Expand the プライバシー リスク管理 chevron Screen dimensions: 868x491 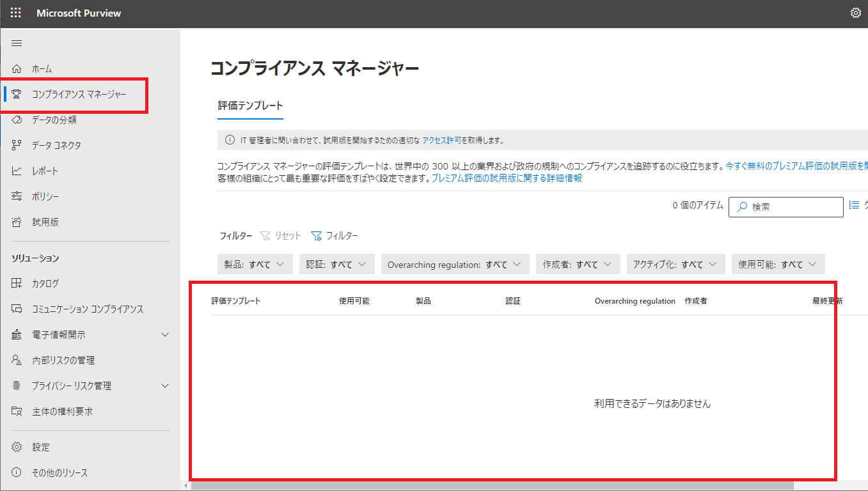165,386
